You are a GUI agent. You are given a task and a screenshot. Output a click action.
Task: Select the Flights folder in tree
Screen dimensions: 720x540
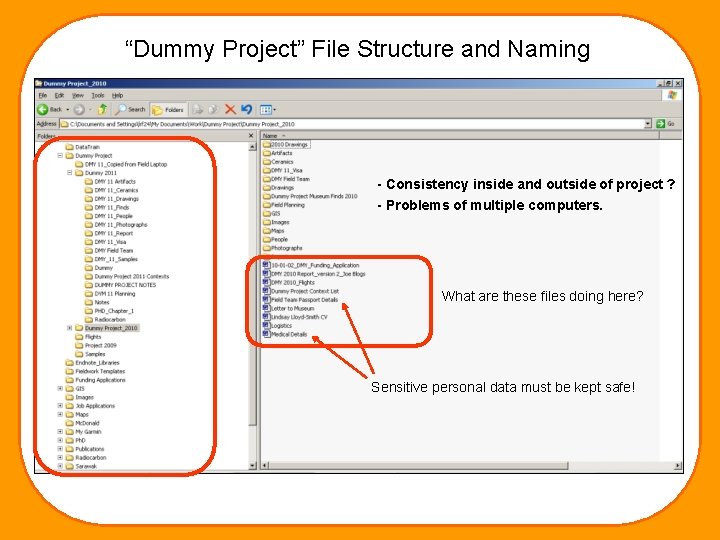88,337
